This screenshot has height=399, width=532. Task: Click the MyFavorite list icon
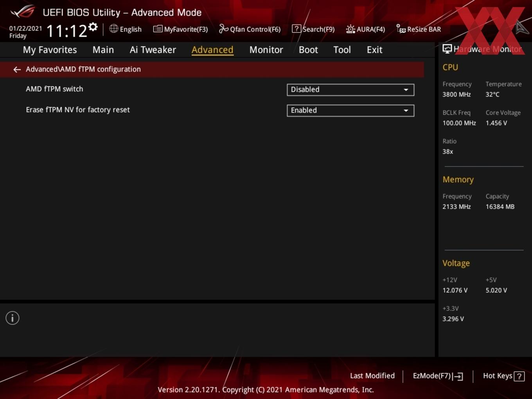pos(158,29)
